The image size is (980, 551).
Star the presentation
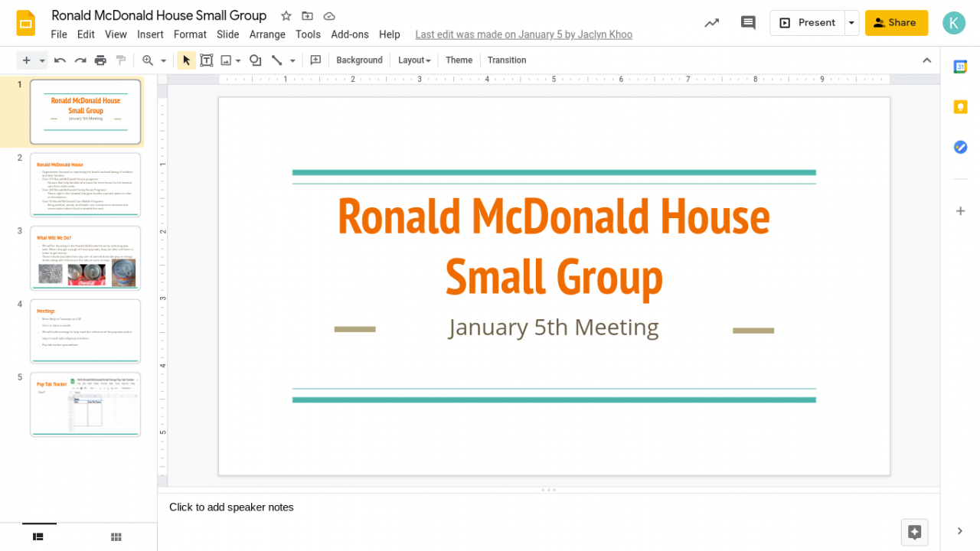[x=286, y=16]
